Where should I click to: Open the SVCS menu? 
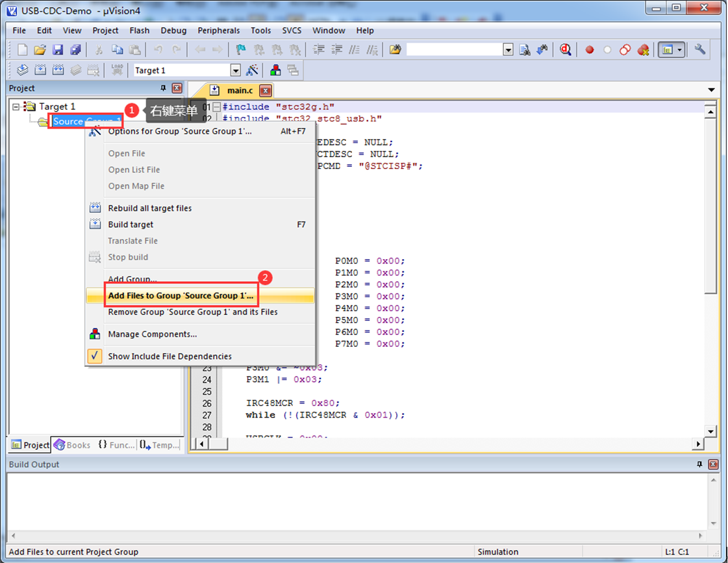[292, 31]
